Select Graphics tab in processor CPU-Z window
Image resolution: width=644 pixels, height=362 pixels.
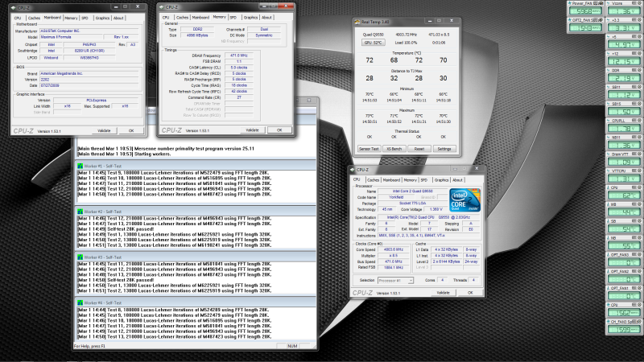point(442,180)
